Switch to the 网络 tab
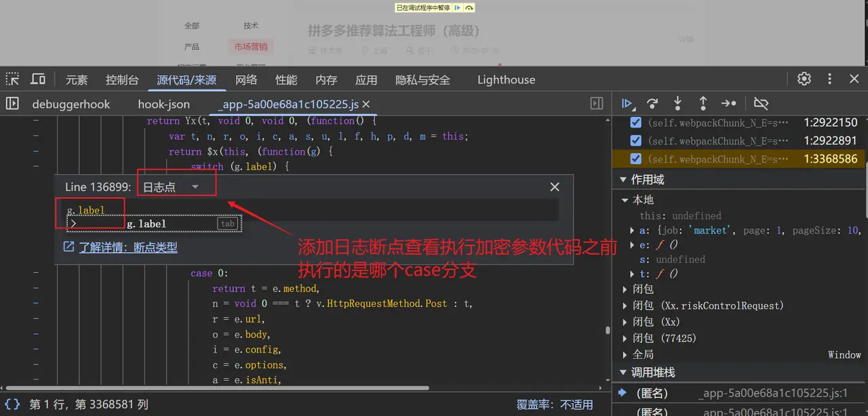Viewport: 868px width, 416px height. [x=246, y=80]
